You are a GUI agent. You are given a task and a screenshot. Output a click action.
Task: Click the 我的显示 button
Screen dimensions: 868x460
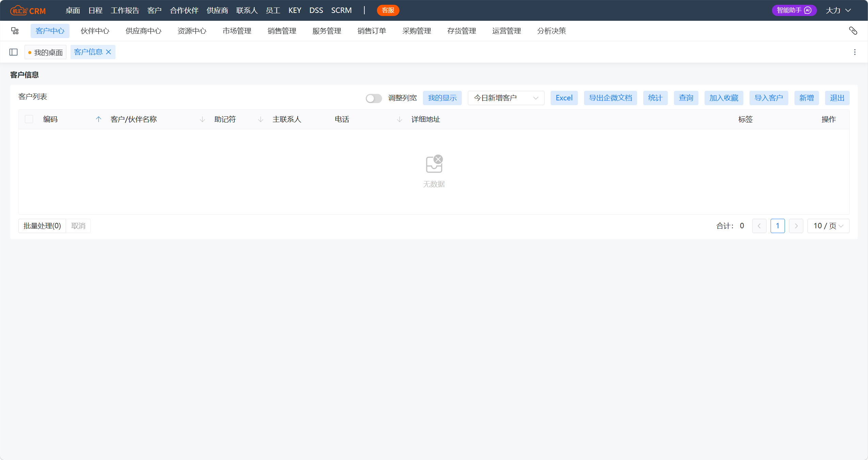tap(442, 98)
